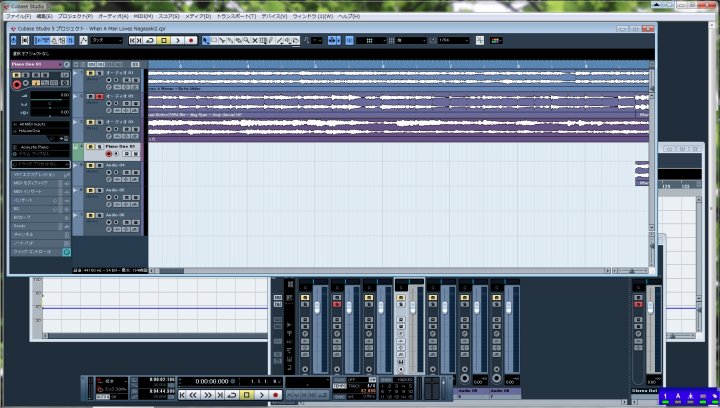Toggle Mute on Piano One 01 track
Screen dimensions: 720x408
(90, 146)
